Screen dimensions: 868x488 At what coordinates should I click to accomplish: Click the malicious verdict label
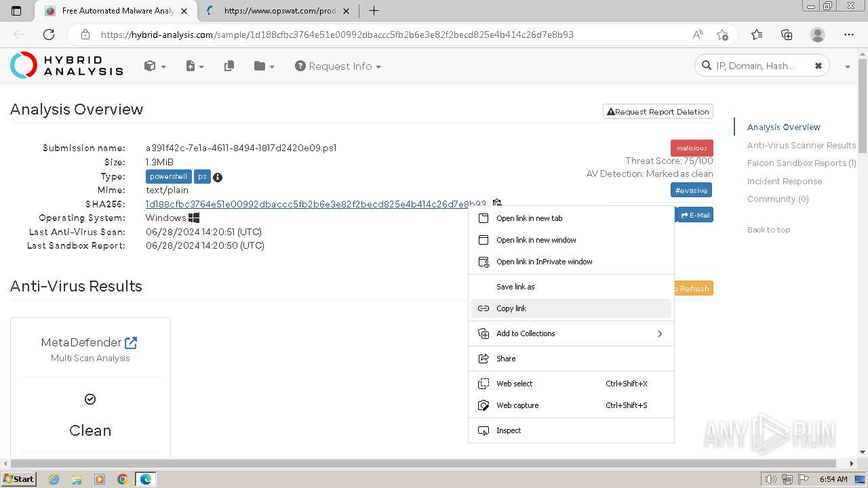pos(692,148)
